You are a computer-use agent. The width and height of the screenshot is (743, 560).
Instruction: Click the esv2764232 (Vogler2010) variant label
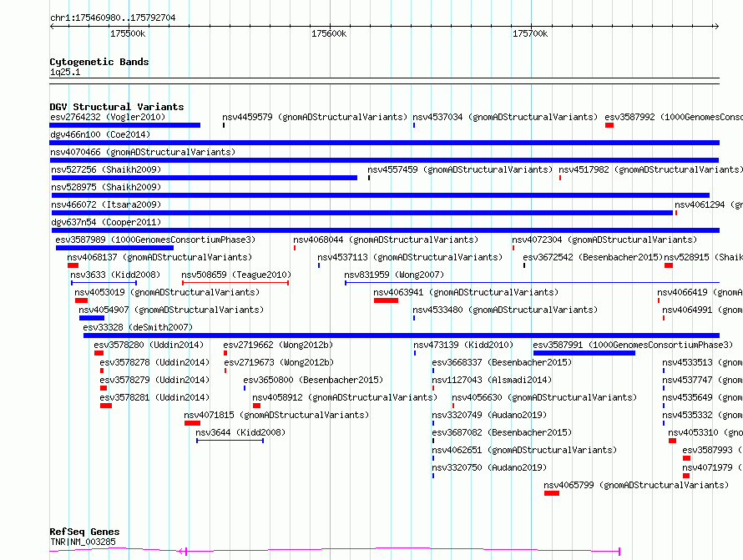click(x=108, y=117)
